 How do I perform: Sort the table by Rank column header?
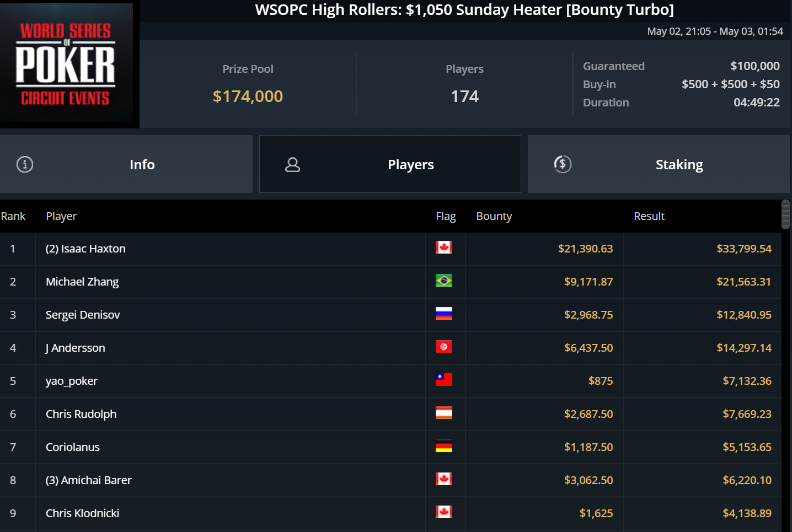(13, 216)
